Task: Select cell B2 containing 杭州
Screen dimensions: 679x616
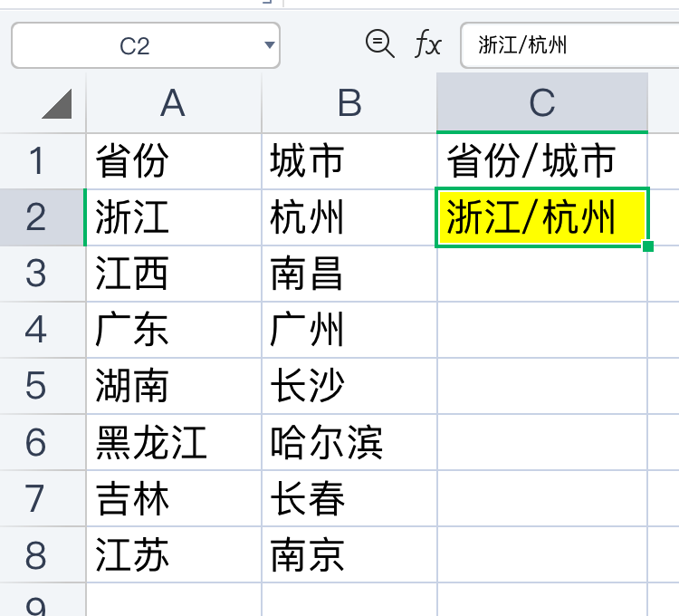Action: [349, 217]
